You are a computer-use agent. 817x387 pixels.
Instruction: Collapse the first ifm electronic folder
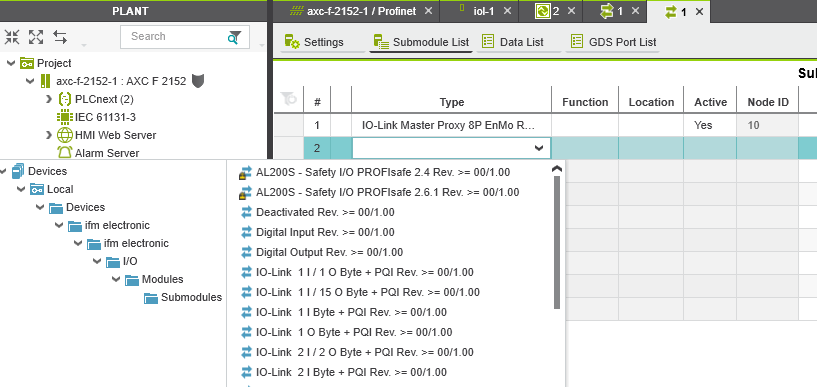coord(59,225)
